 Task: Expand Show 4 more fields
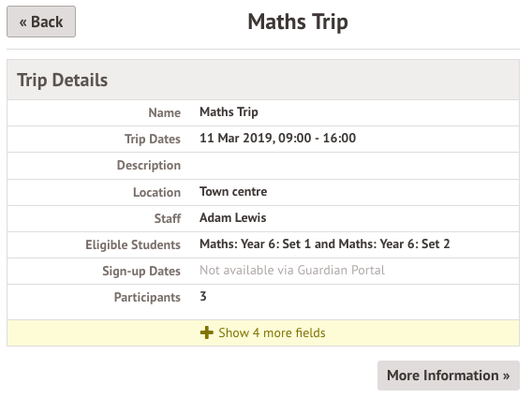(263, 332)
